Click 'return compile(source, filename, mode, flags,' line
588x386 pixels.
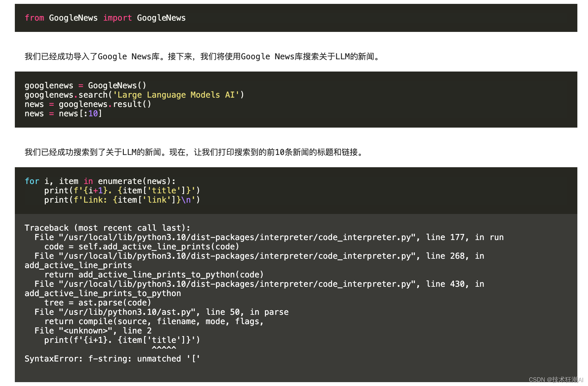(154, 321)
